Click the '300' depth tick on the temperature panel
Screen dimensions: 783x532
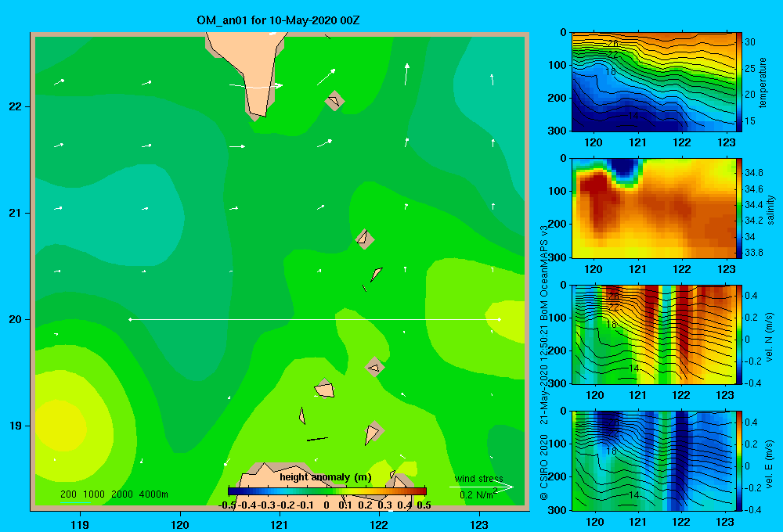557,131
